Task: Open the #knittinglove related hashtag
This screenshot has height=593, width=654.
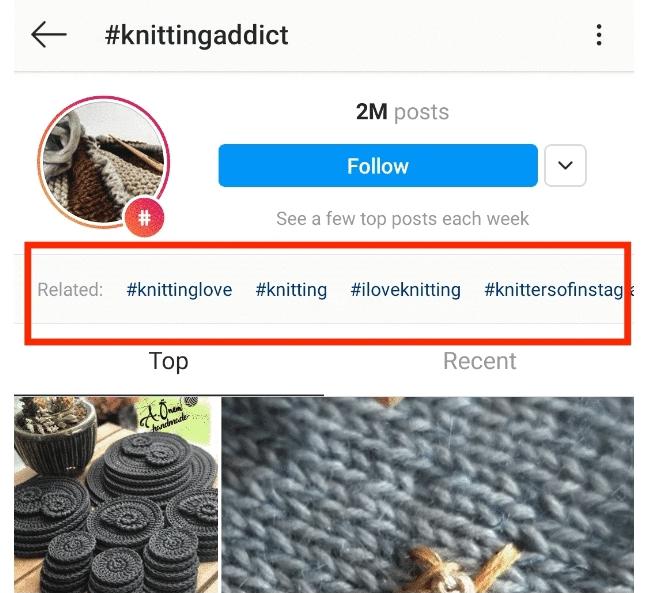Action: [x=179, y=290]
